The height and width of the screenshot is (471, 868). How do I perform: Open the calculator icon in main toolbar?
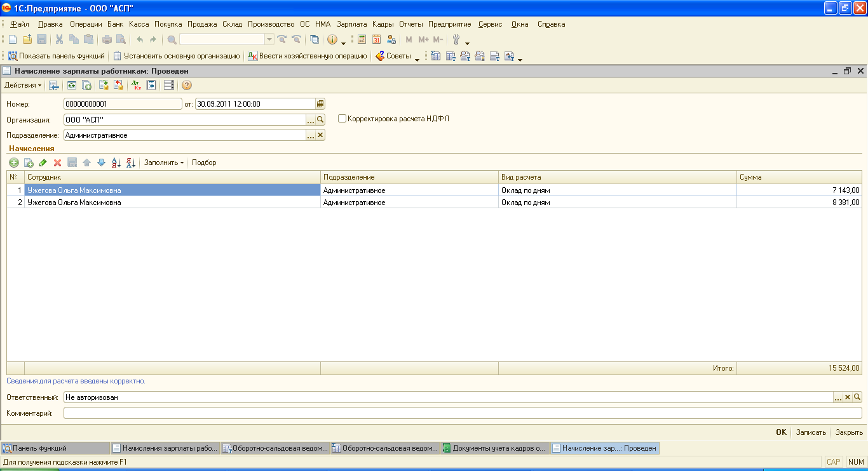pos(362,39)
